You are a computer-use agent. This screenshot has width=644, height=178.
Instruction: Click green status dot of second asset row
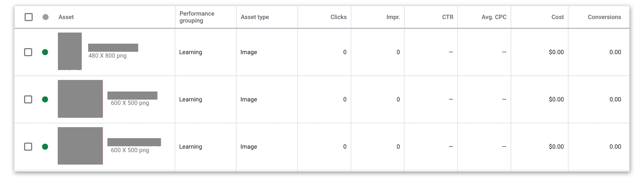(x=45, y=99)
